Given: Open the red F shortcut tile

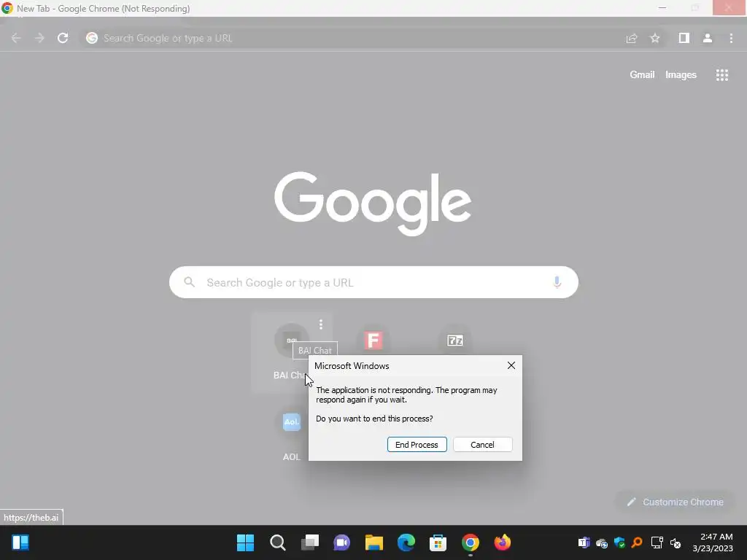Looking at the screenshot, I should pyautogui.click(x=373, y=341).
